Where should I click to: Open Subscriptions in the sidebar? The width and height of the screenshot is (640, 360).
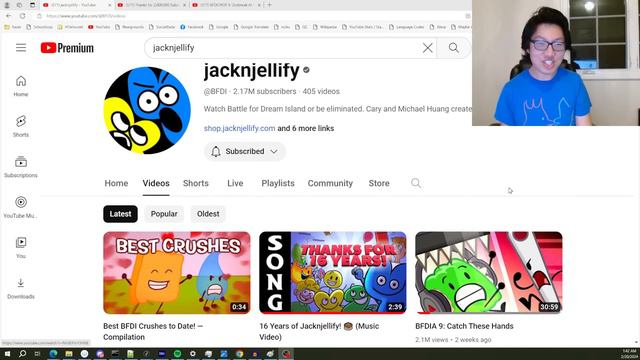pyautogui.click(x=21, y=167)
